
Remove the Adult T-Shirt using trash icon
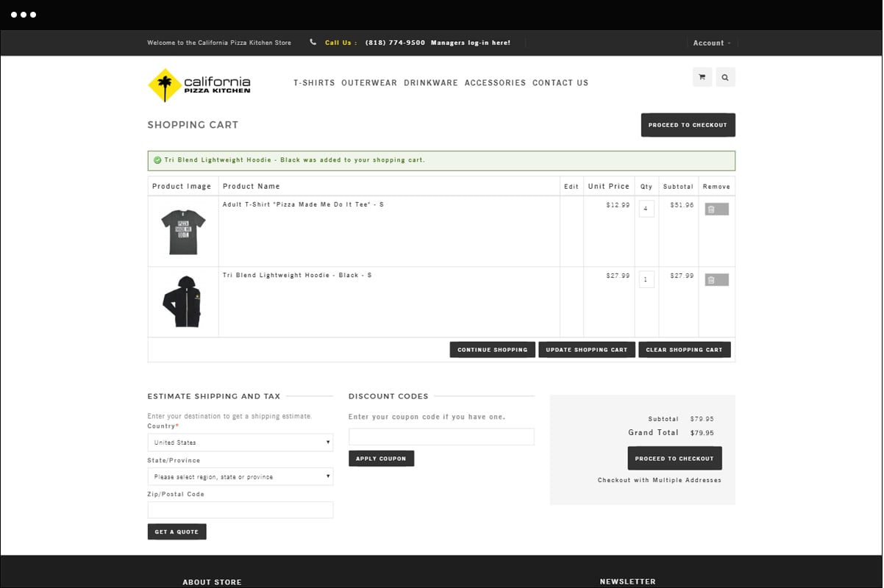716,209
